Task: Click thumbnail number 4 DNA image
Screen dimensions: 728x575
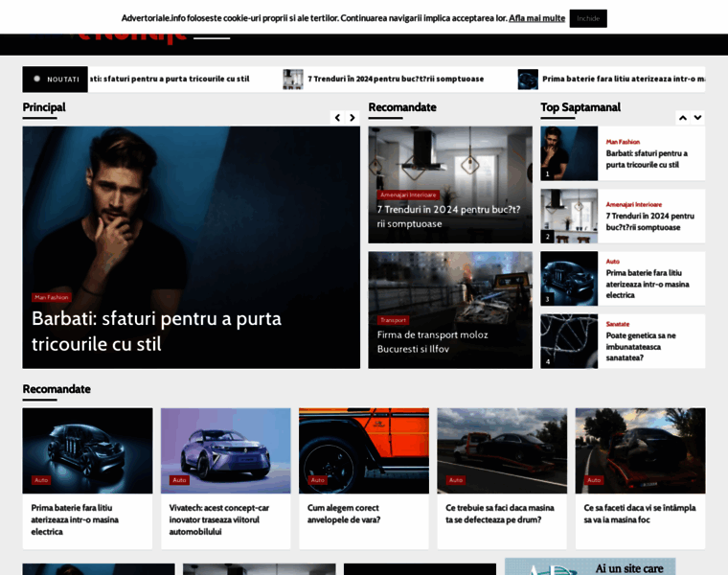Action: click(569, 341)
